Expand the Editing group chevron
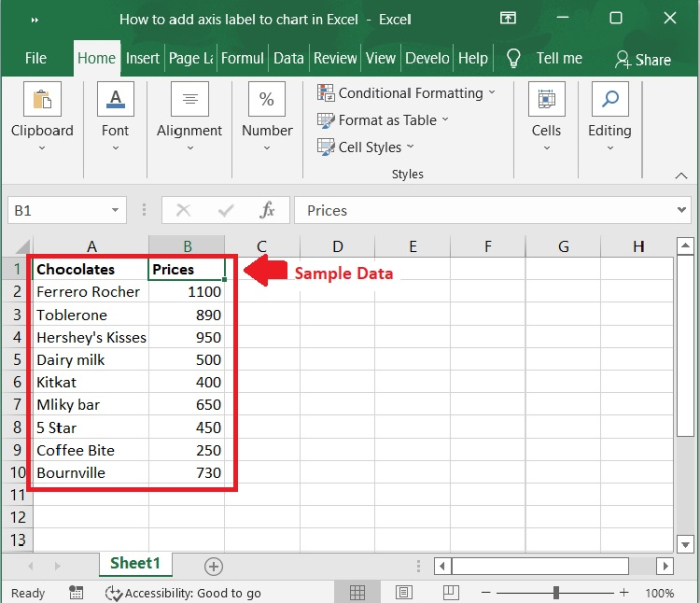Screen dimensions: 700x603 [x=610, y=148]
